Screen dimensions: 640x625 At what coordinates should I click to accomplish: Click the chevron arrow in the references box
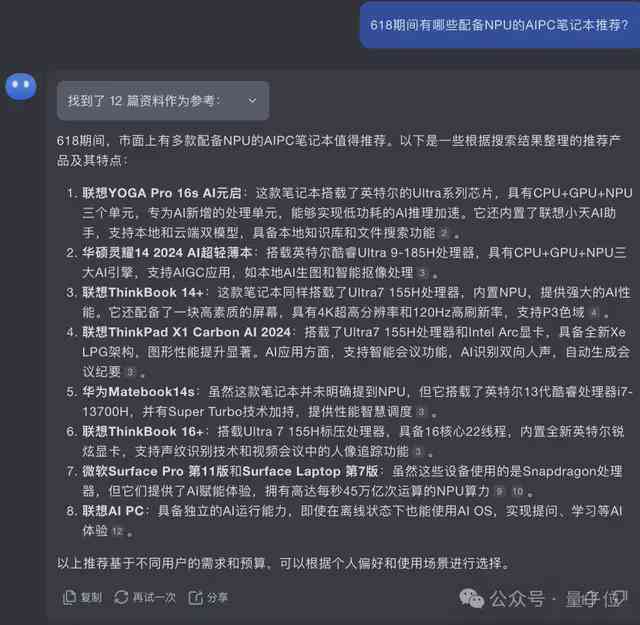(252, 100)
